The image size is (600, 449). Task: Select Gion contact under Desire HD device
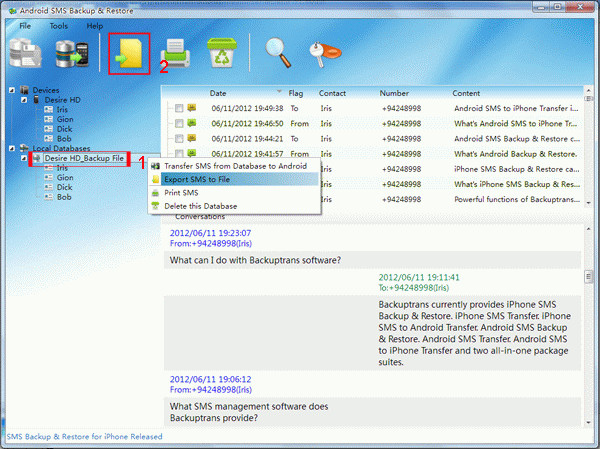(x=65, y=119)
